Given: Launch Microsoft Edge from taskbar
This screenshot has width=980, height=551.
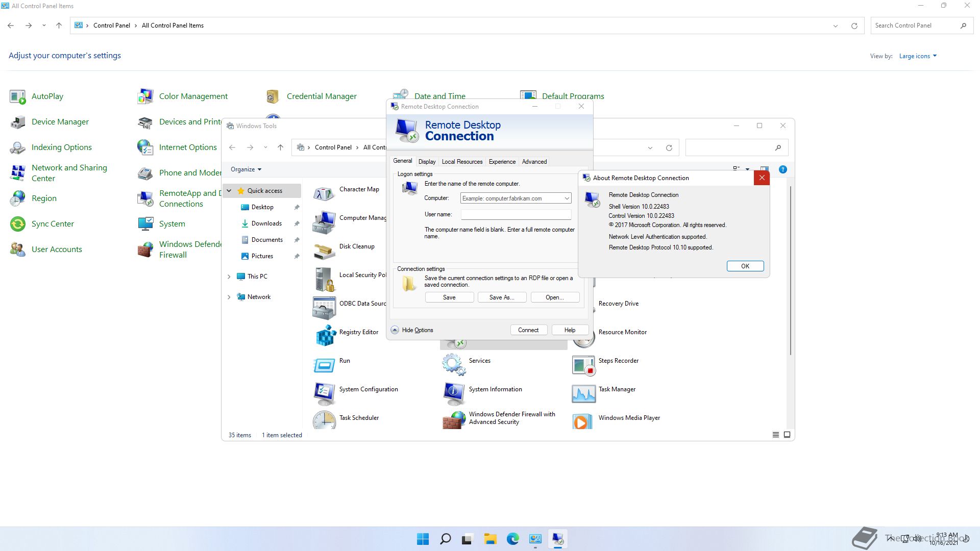Looking at the screenshot, I should tap(513, 539).
